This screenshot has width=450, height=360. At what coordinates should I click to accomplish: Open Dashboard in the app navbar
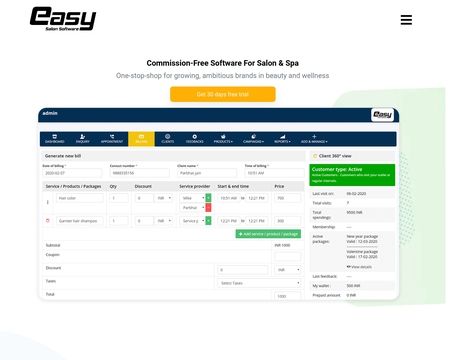(54, 139)
